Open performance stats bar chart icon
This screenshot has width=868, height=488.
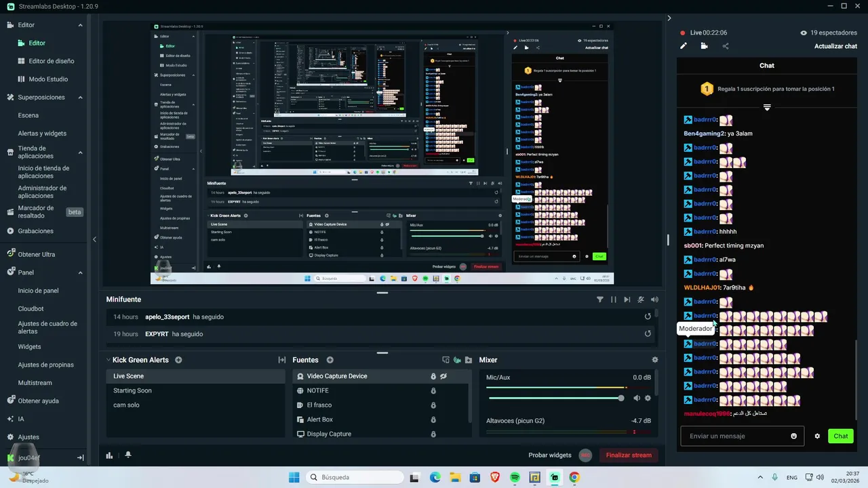coord(109,455)
